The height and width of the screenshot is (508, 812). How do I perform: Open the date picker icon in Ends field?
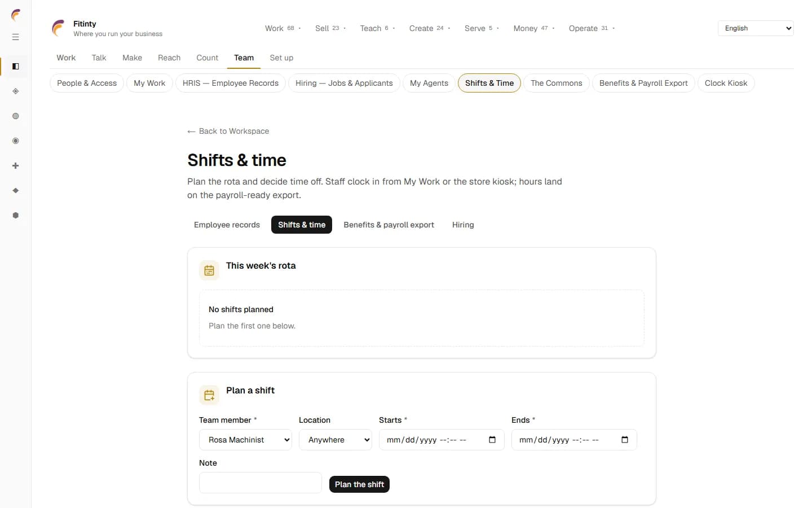[625, 440]
